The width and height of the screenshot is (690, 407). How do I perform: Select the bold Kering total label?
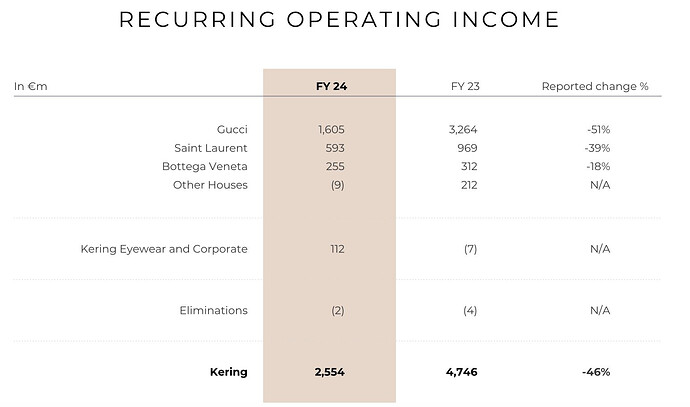(229, 372)
